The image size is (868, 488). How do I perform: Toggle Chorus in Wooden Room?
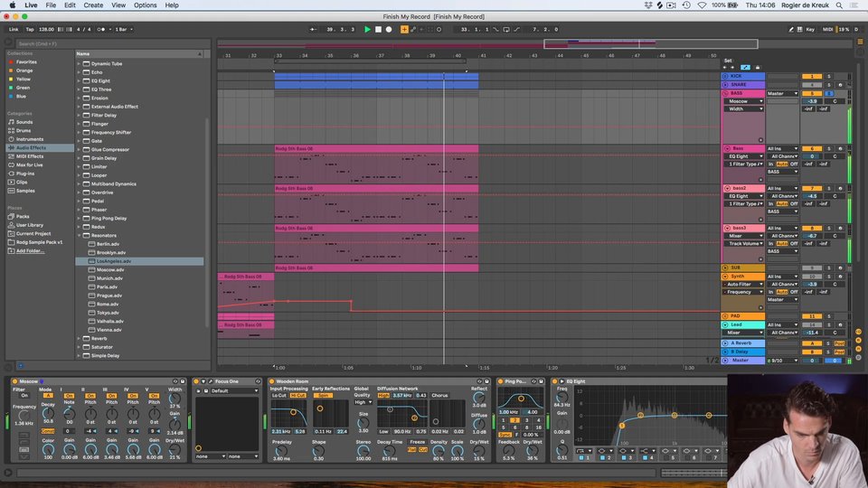(x=439, y=396)
